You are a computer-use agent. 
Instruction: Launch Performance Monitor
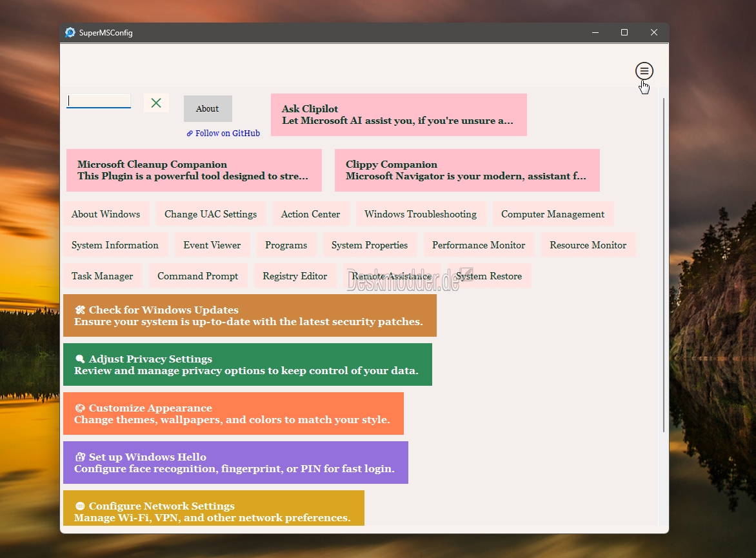coord(479,245)
